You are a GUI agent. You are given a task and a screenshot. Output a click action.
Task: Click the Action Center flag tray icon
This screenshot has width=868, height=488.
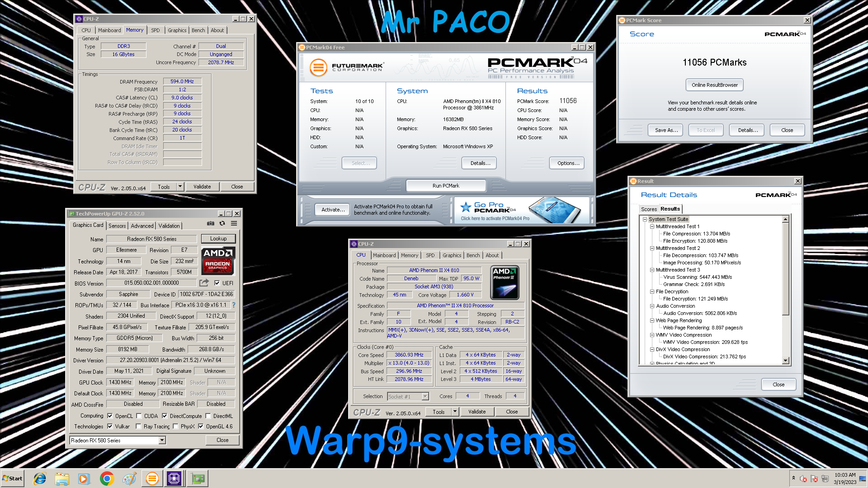click(x=814, y=479)
